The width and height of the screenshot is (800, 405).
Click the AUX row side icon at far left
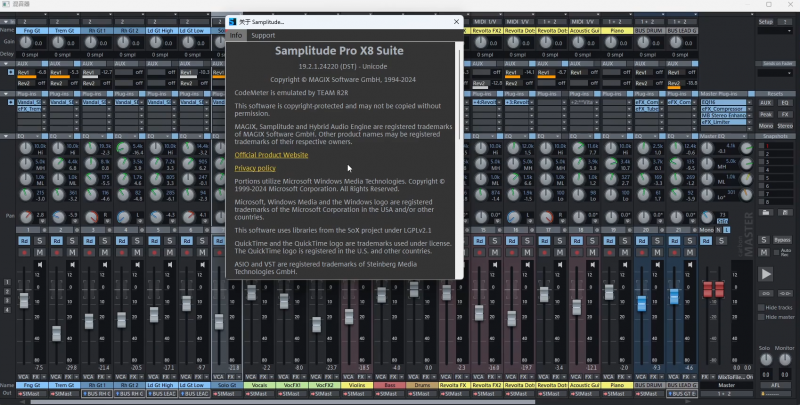11,72
